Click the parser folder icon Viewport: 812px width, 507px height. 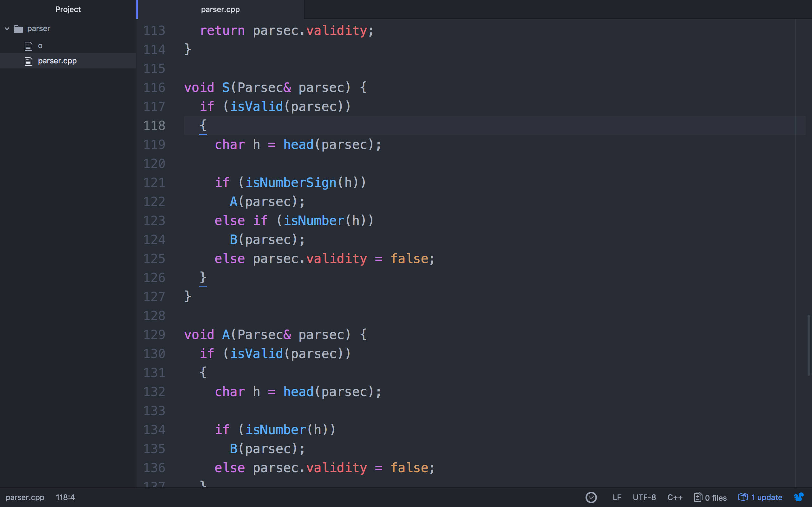pos(18,29)
